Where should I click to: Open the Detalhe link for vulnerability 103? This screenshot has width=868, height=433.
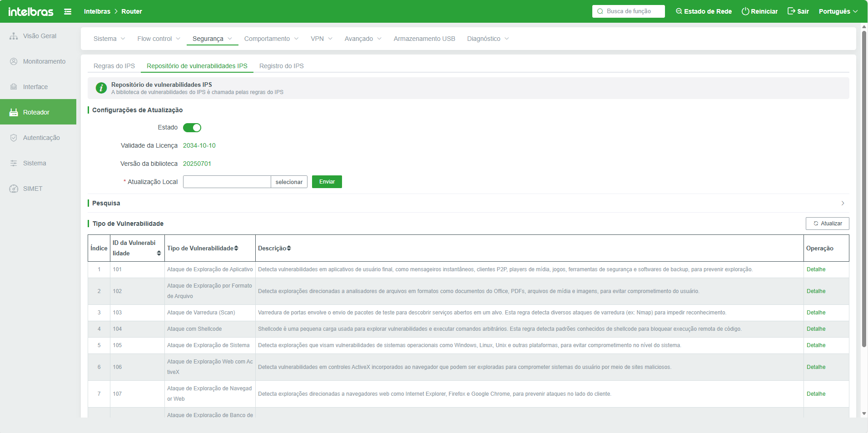[x=816, y=313]
